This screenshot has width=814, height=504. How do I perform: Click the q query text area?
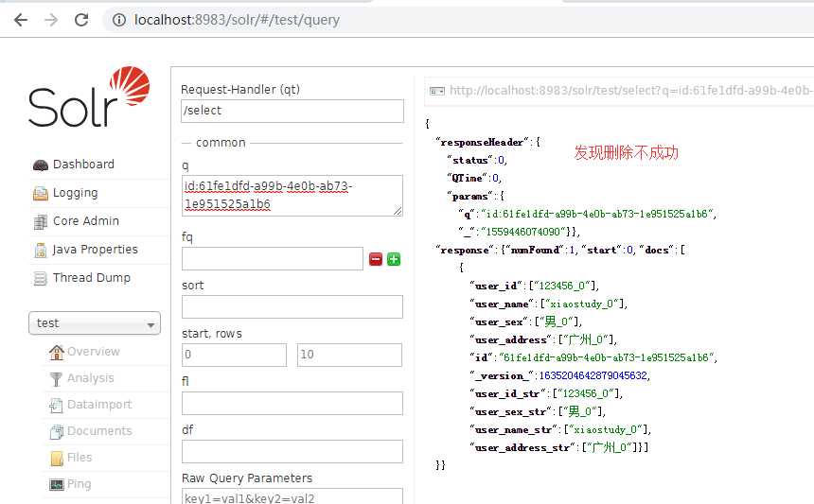[292, 196]
